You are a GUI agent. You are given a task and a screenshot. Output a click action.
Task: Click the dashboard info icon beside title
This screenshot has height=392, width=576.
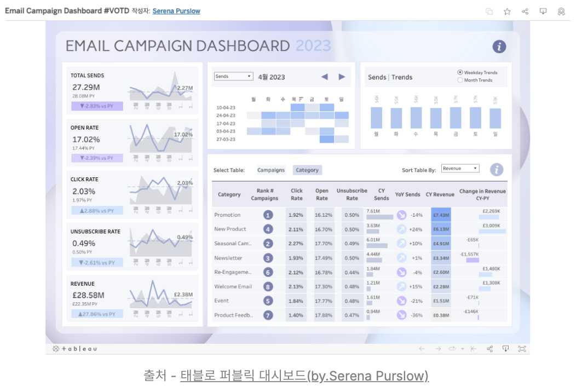pyautogui.click(x=499, y=47)
